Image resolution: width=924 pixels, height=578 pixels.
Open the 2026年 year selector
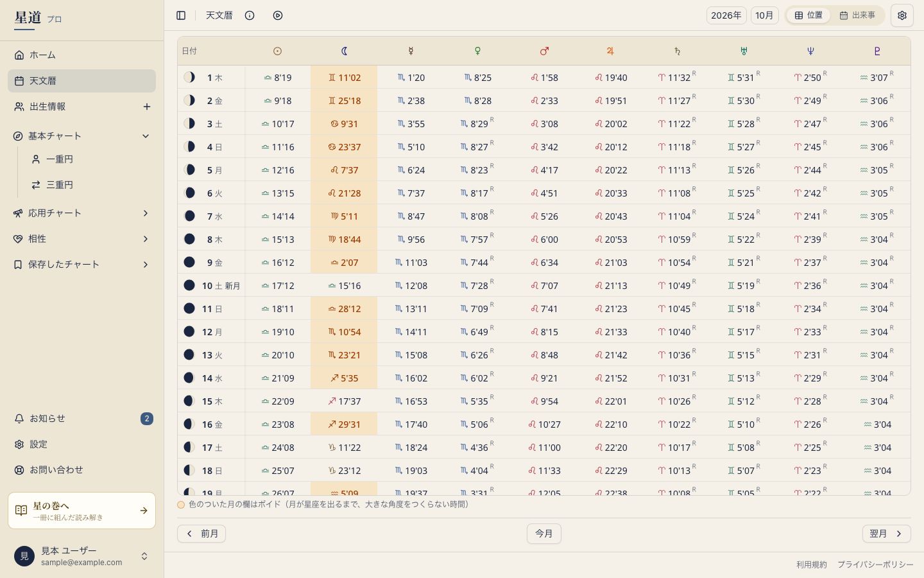point(726,15)
